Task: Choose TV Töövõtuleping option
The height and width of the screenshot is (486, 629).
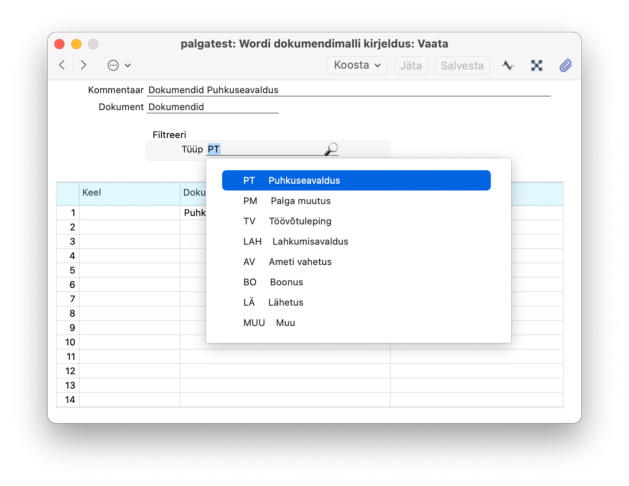Action: click(356, 221)
